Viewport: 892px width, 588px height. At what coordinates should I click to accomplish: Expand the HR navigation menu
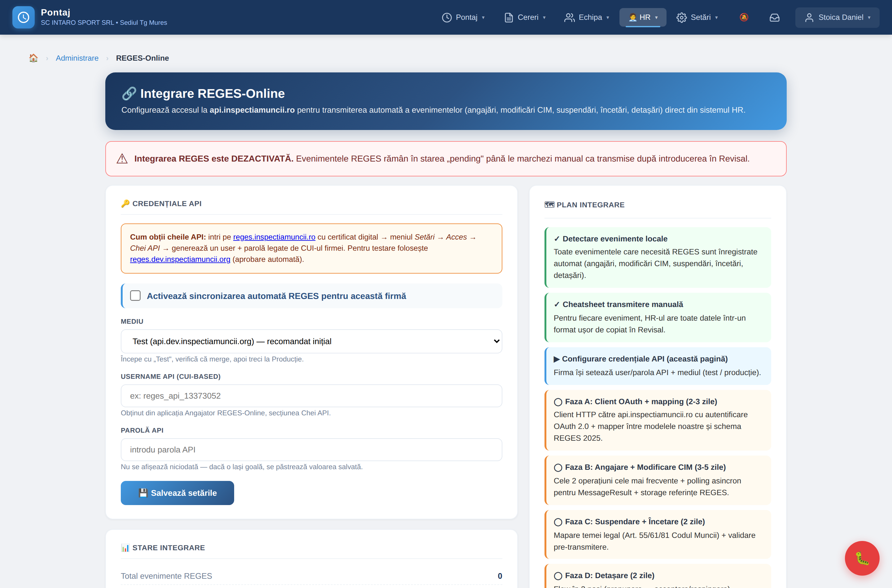(x=643, y=17)
